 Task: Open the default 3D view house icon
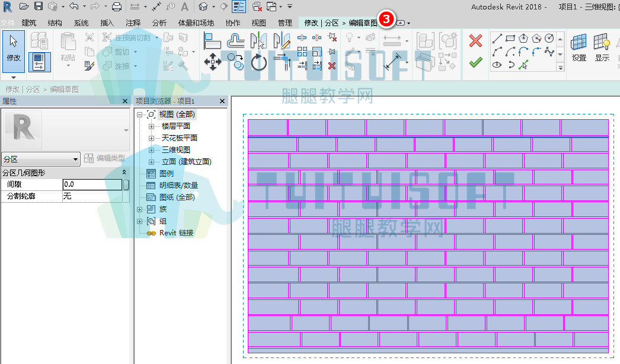pos(203,7)
